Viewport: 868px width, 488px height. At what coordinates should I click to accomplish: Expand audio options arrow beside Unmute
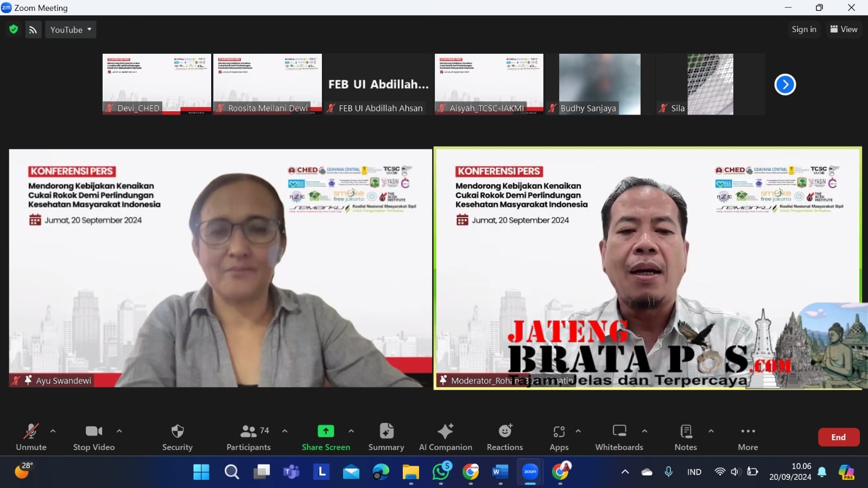(x=53, y=431)
